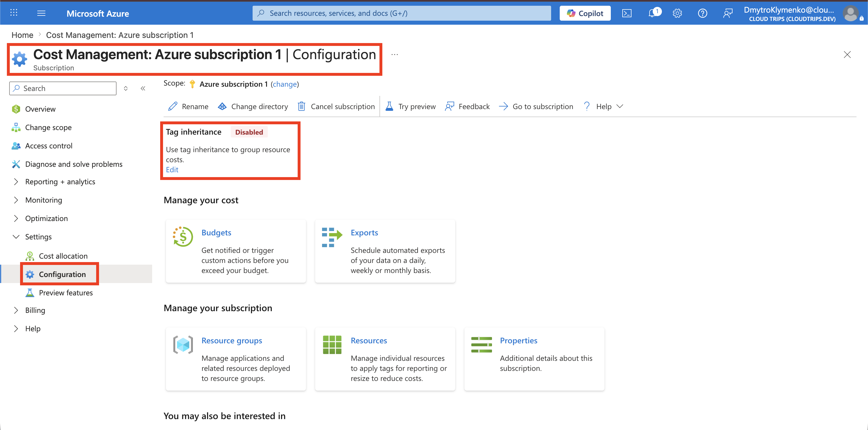868x430 pixels.
Task: Open Copilot
Action: [x=585, y=13]
